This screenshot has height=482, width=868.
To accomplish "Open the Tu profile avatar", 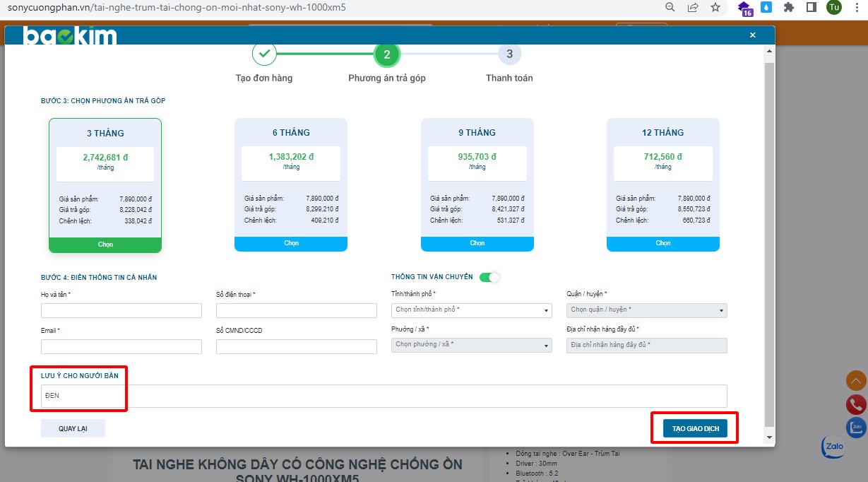I will click(x=834, y=8).
